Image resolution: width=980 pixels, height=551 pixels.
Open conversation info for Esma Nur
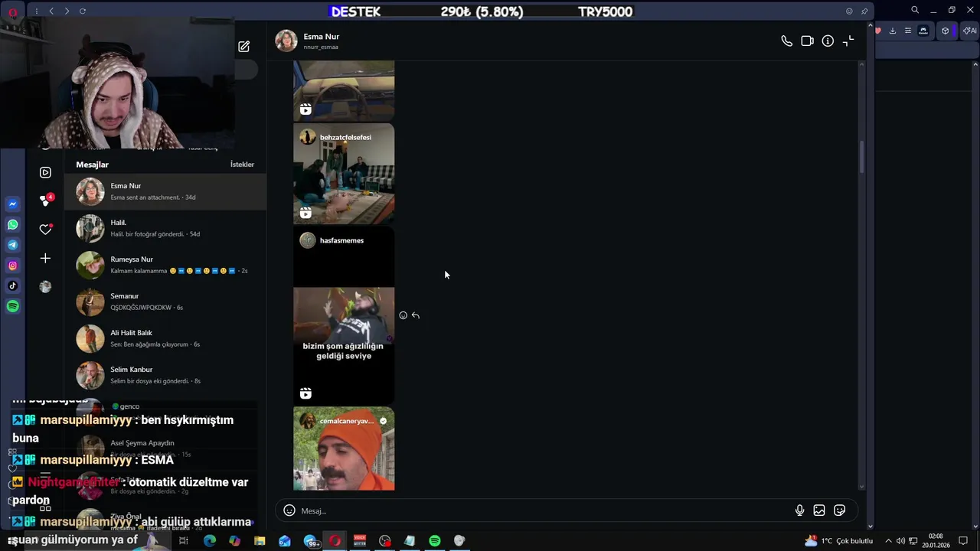[828, 41]
